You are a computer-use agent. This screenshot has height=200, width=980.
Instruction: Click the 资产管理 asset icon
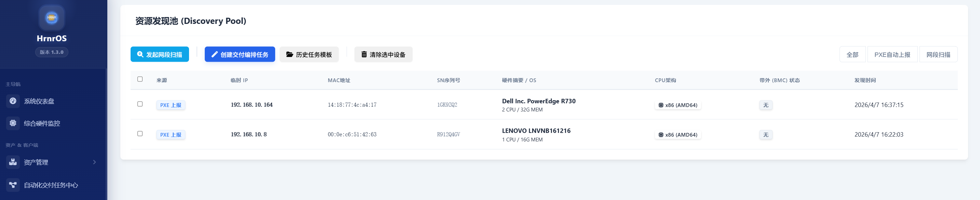click(x=13, y=162)
